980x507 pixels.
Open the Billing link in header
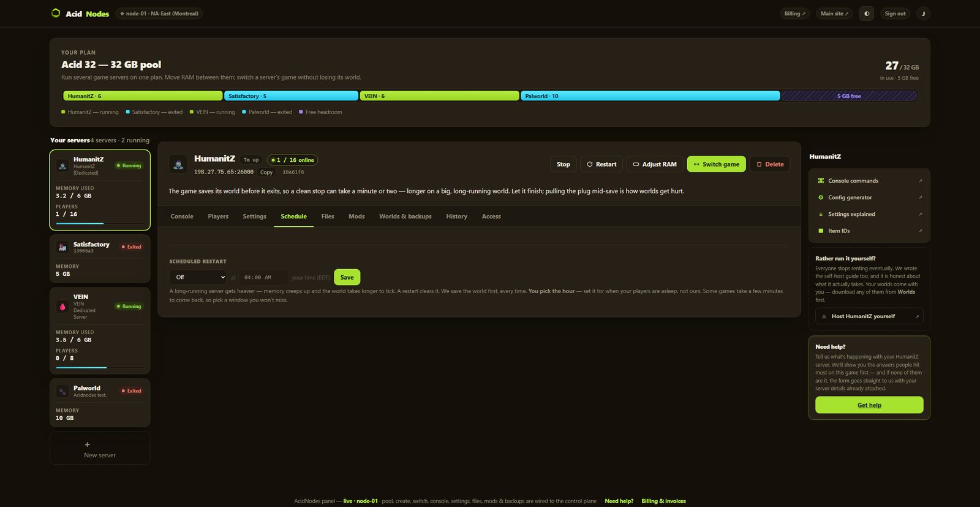(x=795, y=13)
